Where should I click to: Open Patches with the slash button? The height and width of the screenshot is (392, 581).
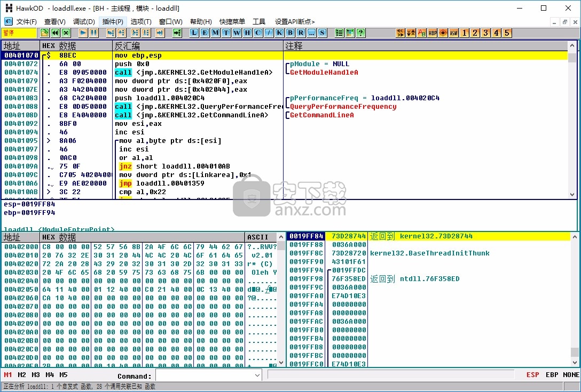[x=269, y=33]
